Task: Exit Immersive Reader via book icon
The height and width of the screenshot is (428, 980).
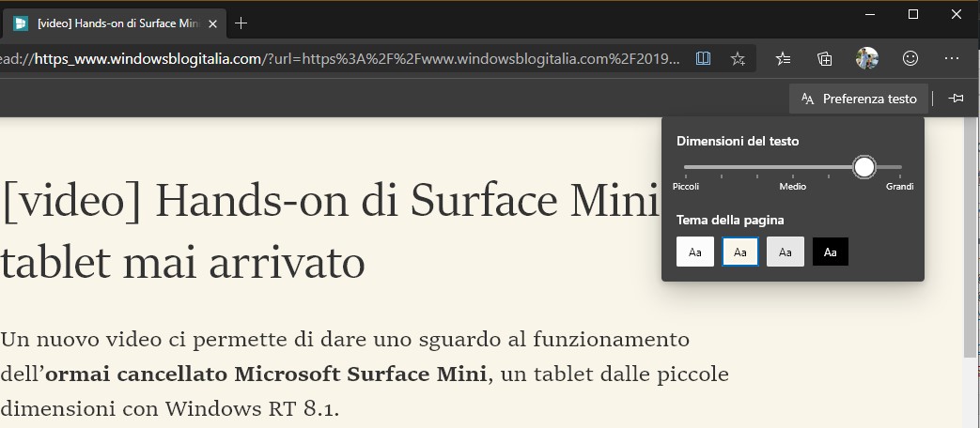Action: [703, 58]
